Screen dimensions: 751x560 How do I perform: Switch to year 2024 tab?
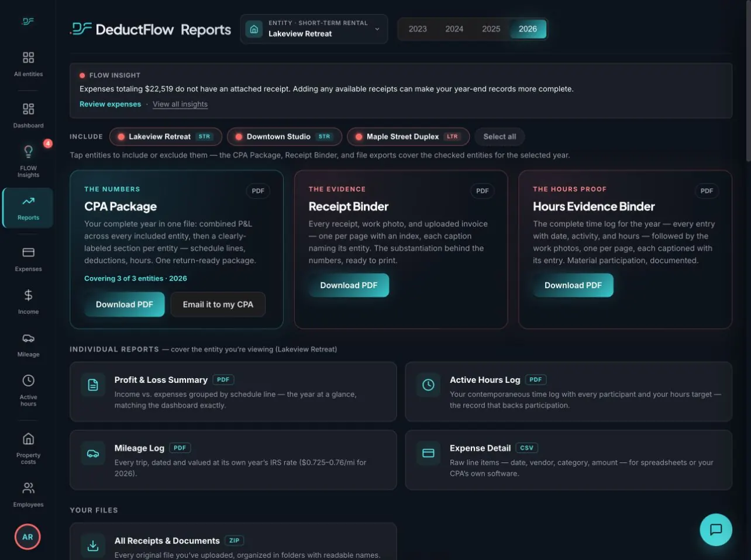tap(454, 29)
